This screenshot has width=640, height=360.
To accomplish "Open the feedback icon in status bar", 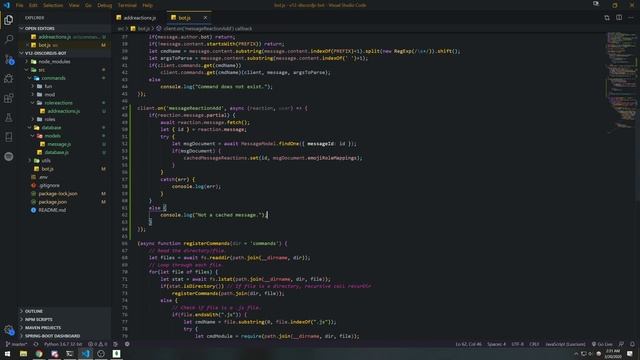I will [621, 344].
